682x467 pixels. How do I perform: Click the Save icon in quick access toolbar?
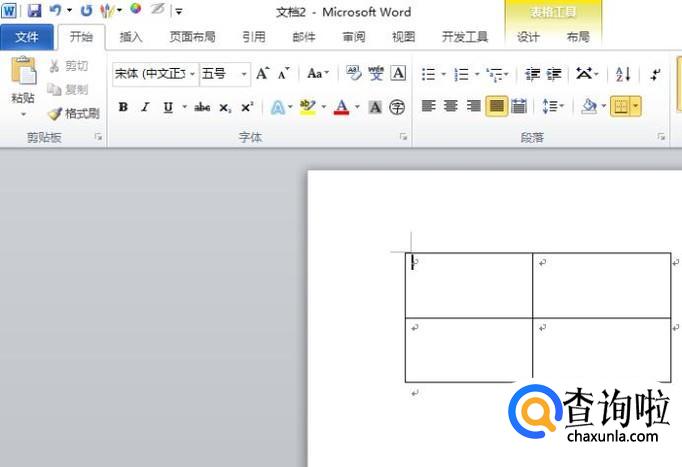pos(34,10)
